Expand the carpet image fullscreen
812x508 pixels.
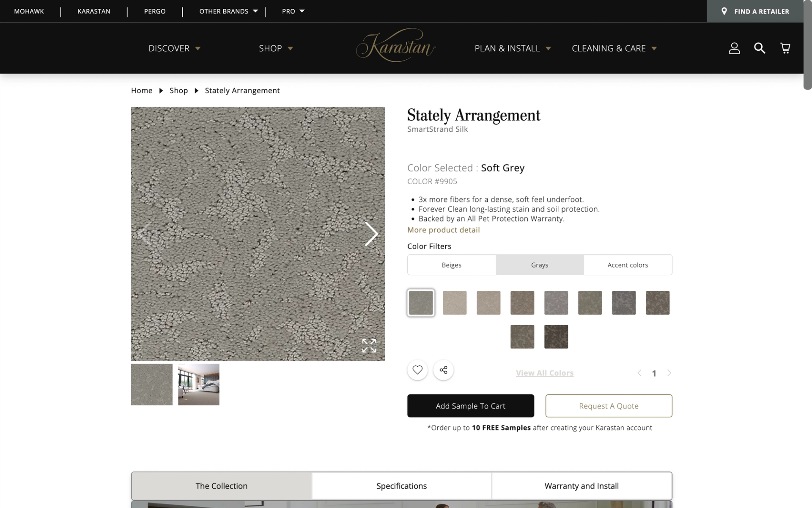tap(369, 345)
